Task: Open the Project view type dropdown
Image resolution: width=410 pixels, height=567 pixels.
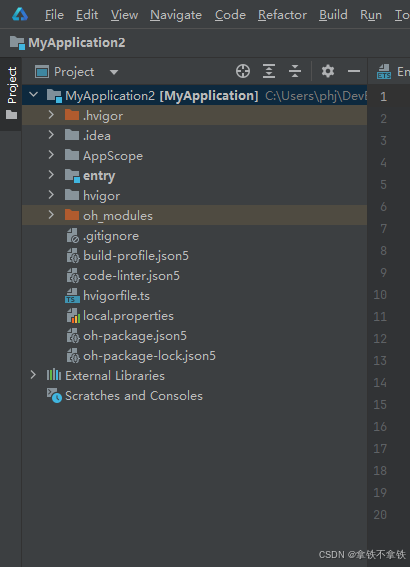Action: 114,72
